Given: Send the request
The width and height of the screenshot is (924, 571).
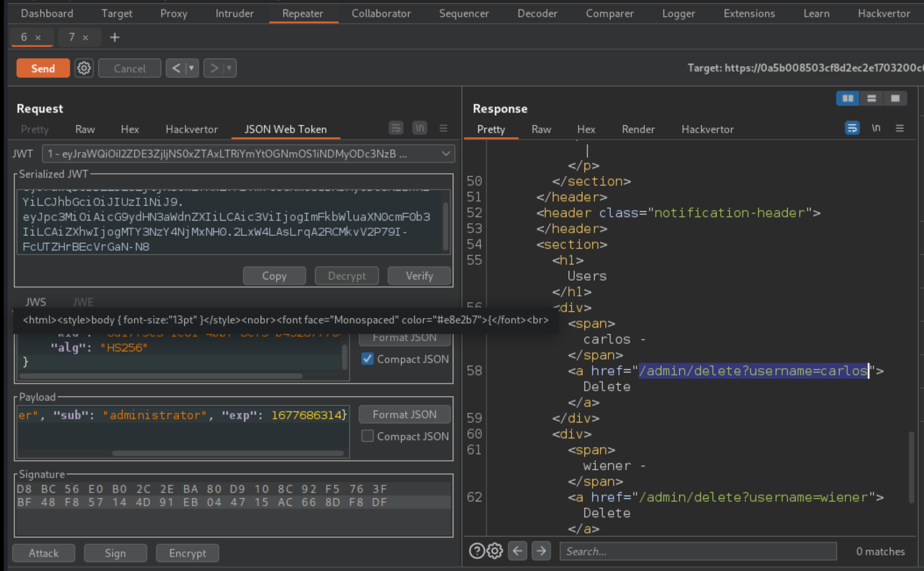Looking at the screenshot, I should [43, 68].
